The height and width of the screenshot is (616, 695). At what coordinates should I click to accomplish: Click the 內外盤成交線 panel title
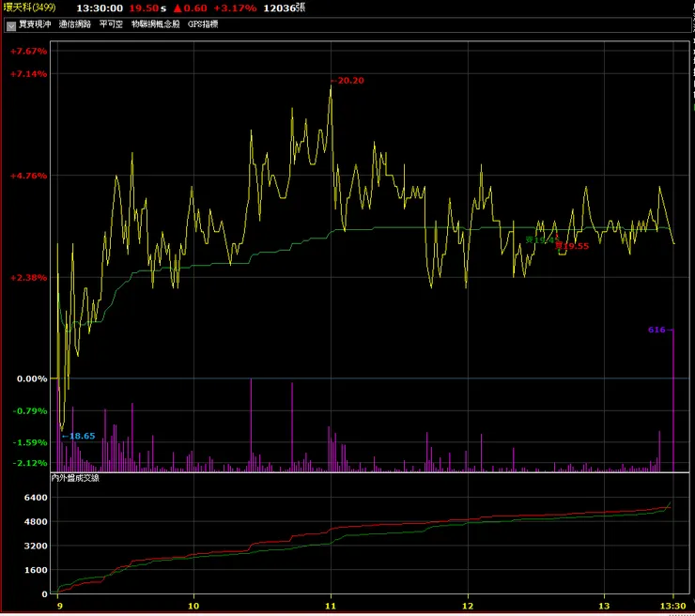[75, 478]
